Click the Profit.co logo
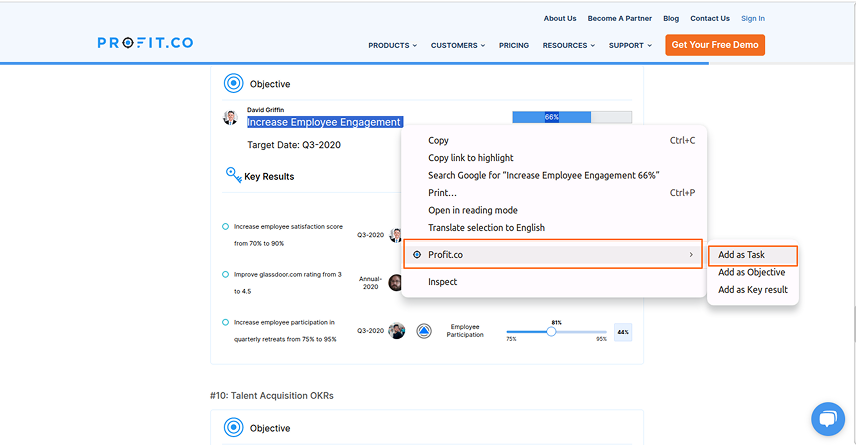Screen dimensions: 856x445 145,43
